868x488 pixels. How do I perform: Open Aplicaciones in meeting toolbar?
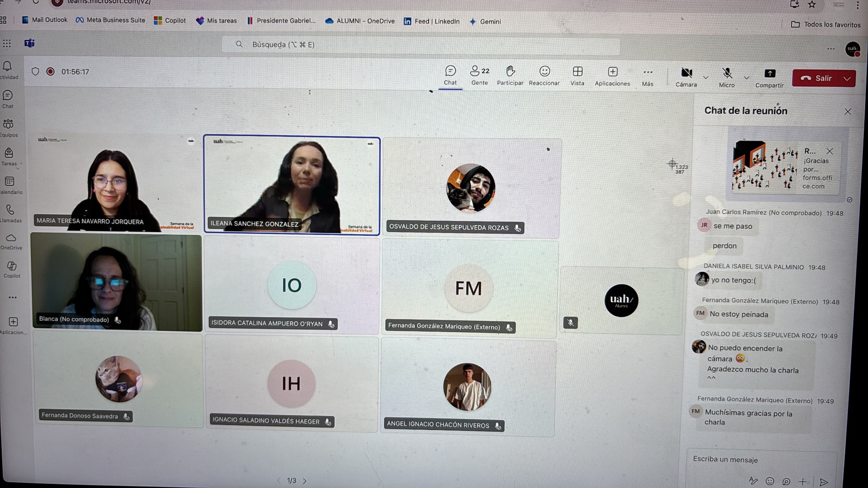point(612,77)
